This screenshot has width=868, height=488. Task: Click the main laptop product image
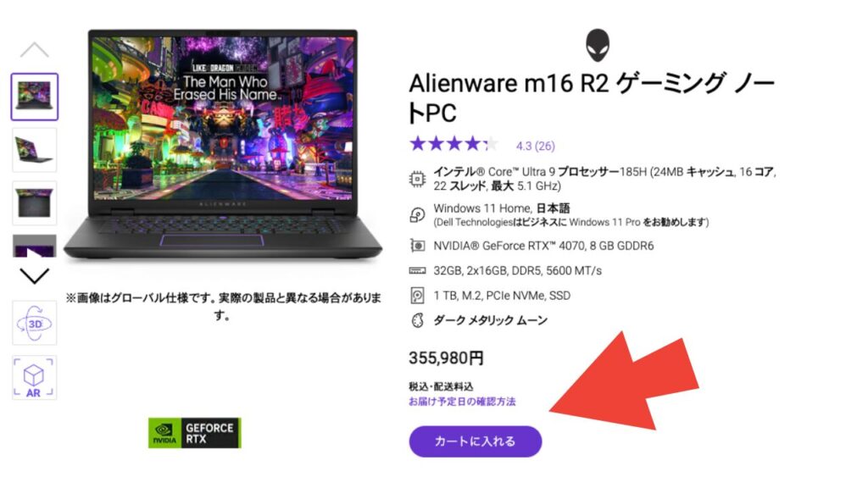pyautogui.click(x=223, y=145)
